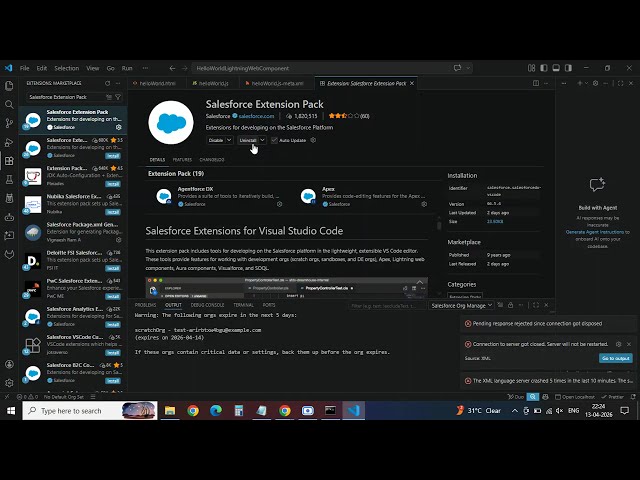Open Auto Update settings gear
Viewport: 640px width, 480px height.
313,140
